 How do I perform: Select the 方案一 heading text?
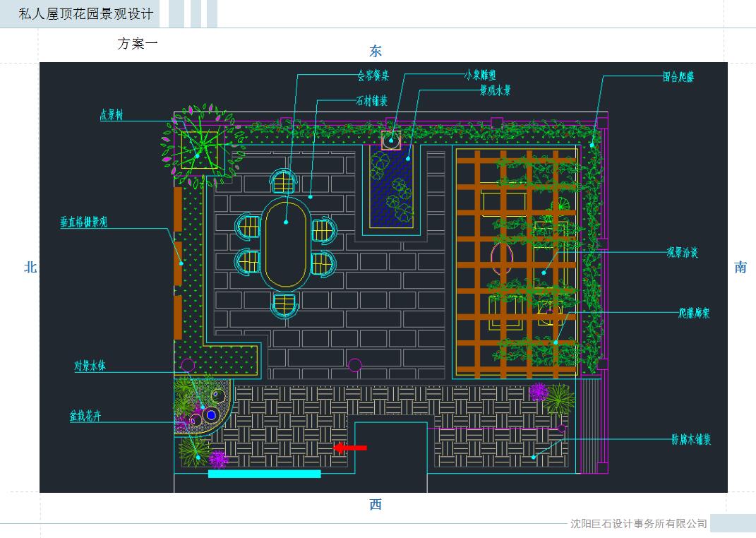(138, 44)
